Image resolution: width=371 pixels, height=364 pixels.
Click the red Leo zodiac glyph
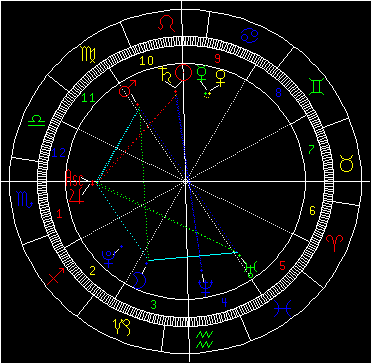(167, 24)
